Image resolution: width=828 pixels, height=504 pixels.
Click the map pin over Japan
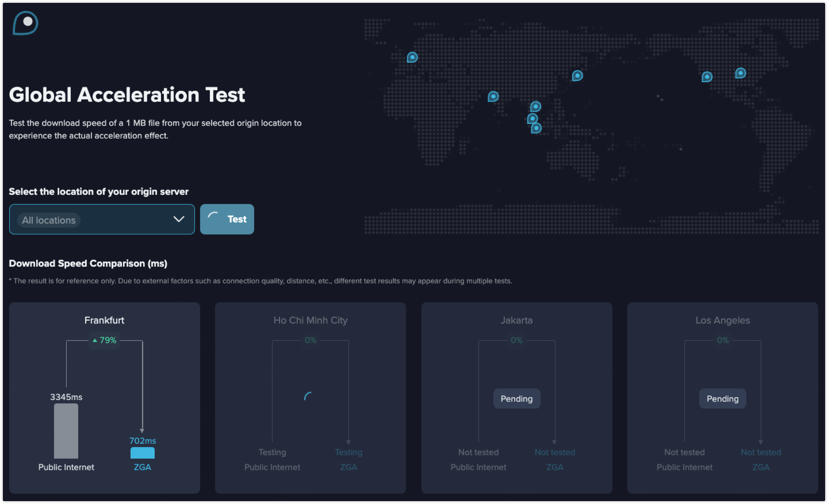577,76
